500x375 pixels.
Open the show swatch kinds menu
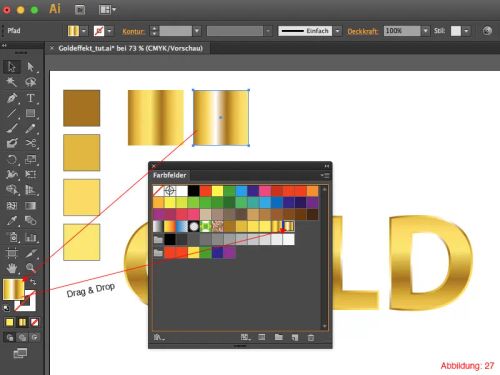(246, 337)
